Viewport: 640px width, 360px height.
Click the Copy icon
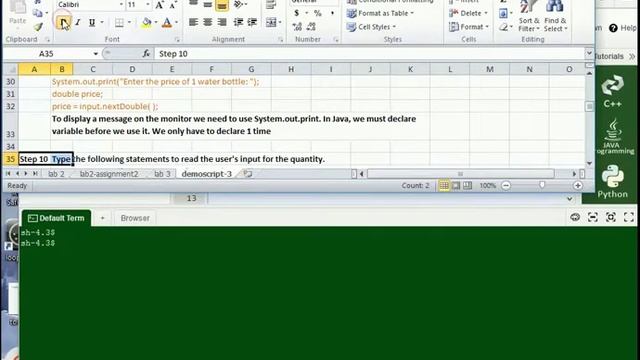point(37,13)
